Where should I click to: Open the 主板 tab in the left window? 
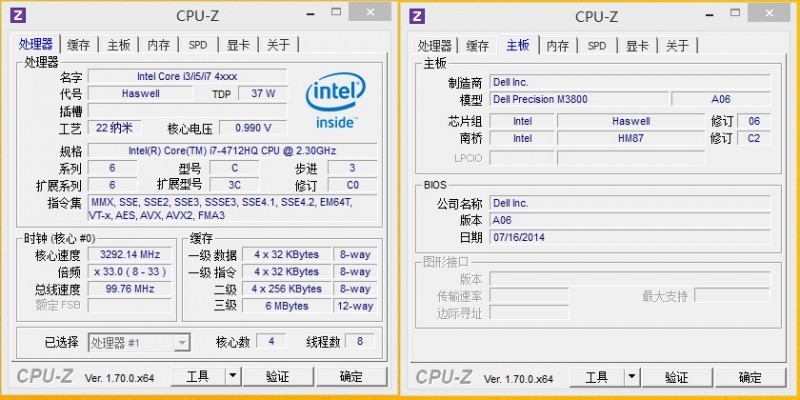click(118, 45)
